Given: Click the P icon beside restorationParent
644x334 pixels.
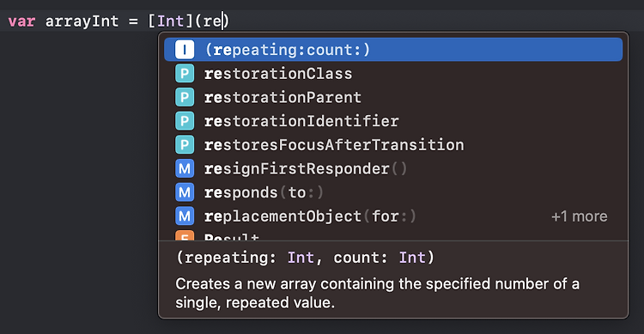Looking at the screenshot, I should 185,97.
